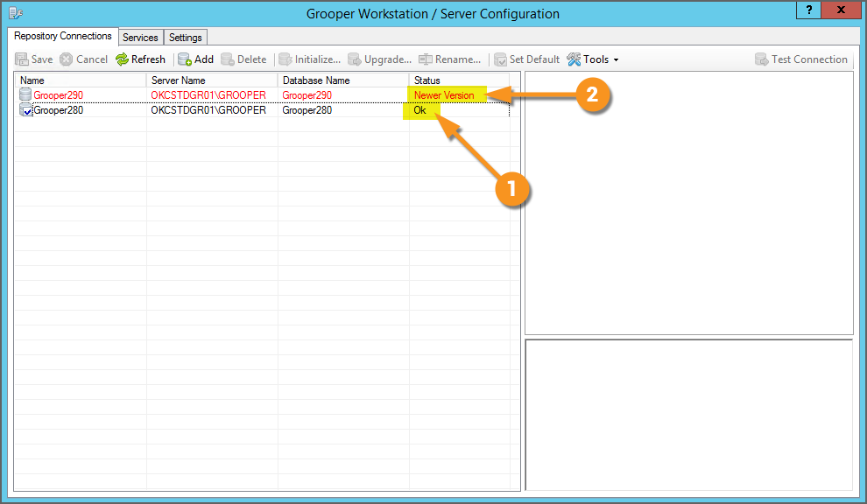The width and height of the screenshot is (867, 504).
Task: Click the Grooper290 server name cell
Action: [208, 95]
